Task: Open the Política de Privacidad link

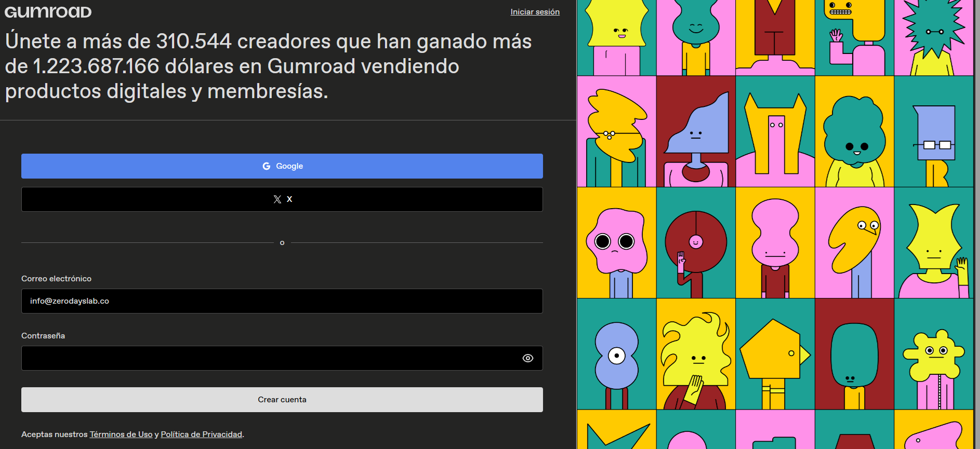Action: coord(202,434)
